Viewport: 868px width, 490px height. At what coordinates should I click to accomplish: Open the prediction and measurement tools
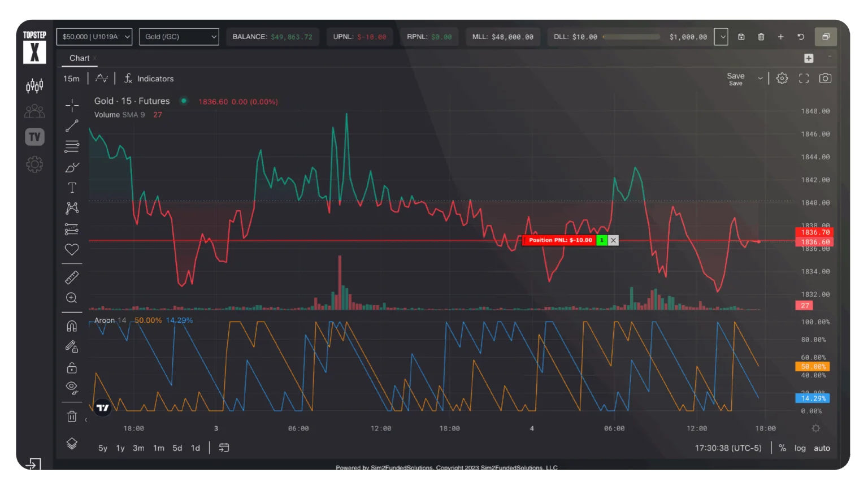[x=72, y=229]
